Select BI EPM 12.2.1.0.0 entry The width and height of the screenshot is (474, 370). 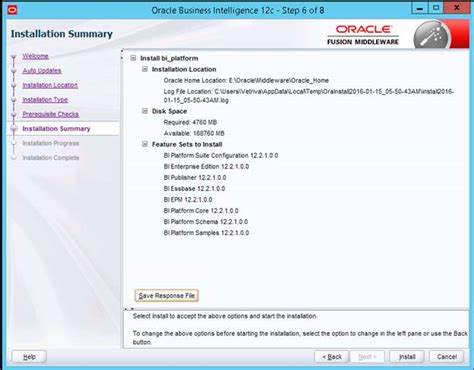[x=188, y=199]
